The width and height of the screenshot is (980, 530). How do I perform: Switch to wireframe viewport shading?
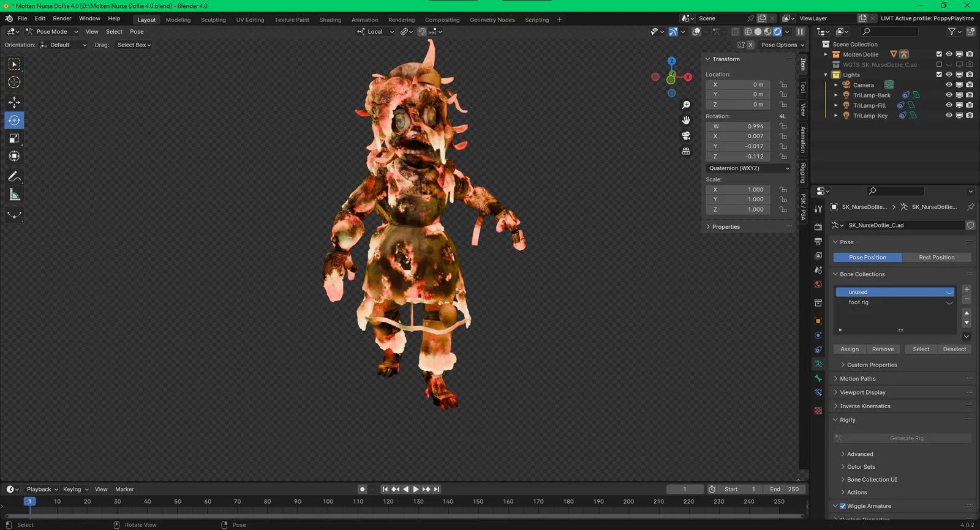pos(748,32)
